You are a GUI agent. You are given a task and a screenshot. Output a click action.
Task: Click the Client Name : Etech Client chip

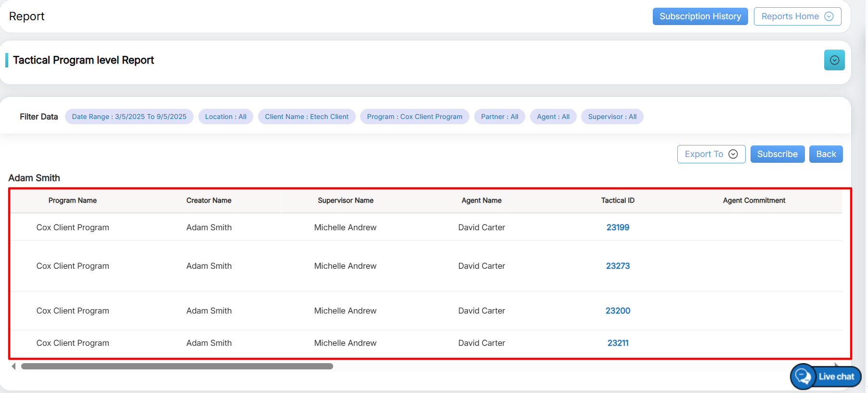click(x=307, y=117)
